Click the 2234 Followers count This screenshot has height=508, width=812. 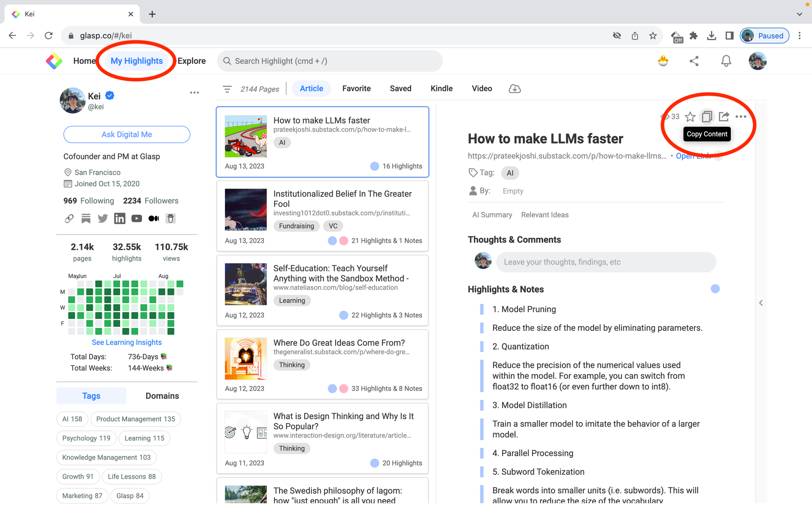pos(151,201)
